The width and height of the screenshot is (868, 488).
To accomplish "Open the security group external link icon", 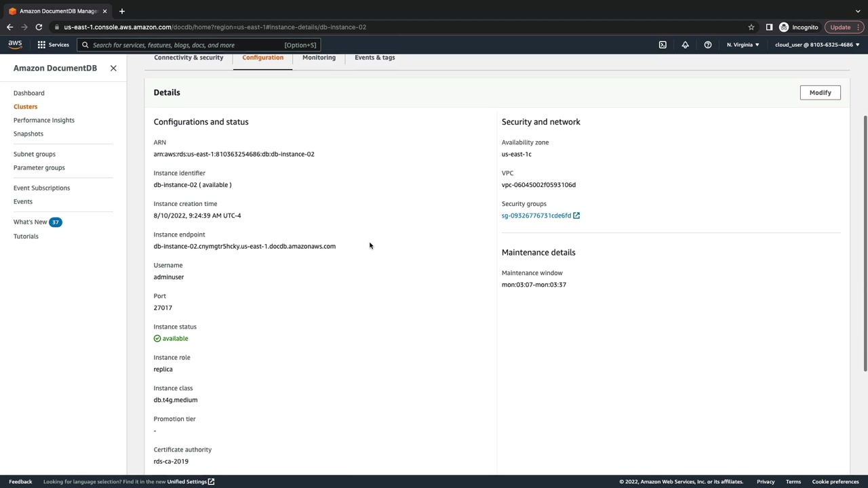I will pos(576,216).
